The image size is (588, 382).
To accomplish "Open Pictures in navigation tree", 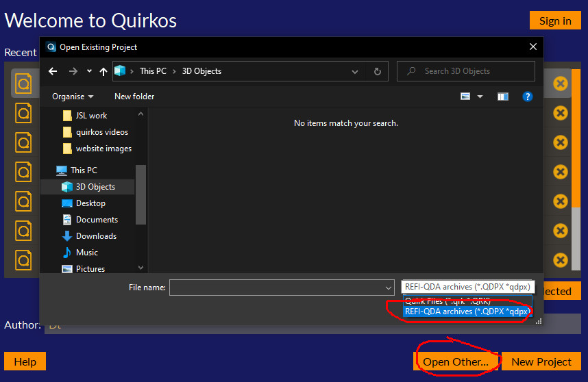I will pyautogui.click(x=90, y=269).
